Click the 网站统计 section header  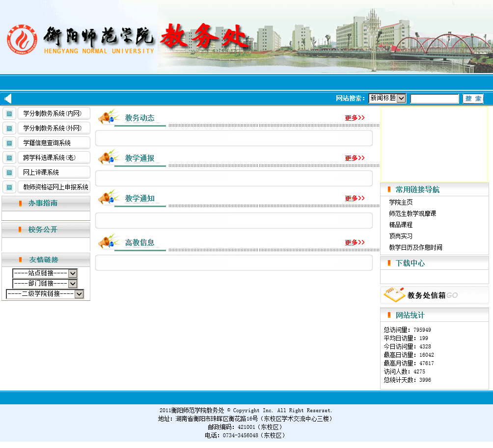tap(435, 315)
